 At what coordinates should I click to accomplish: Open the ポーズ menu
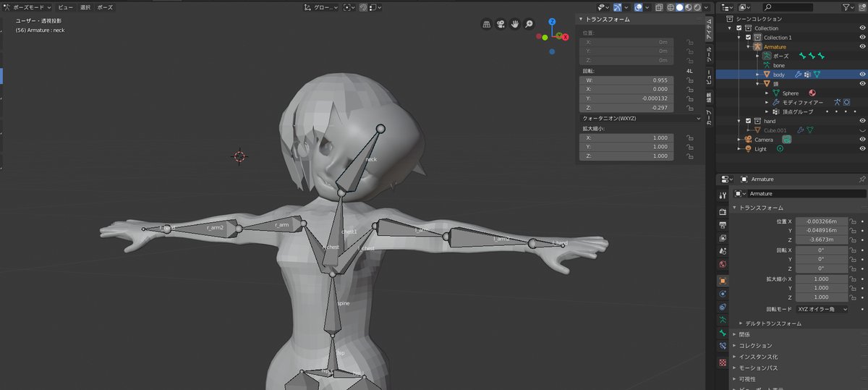(105, 7)
